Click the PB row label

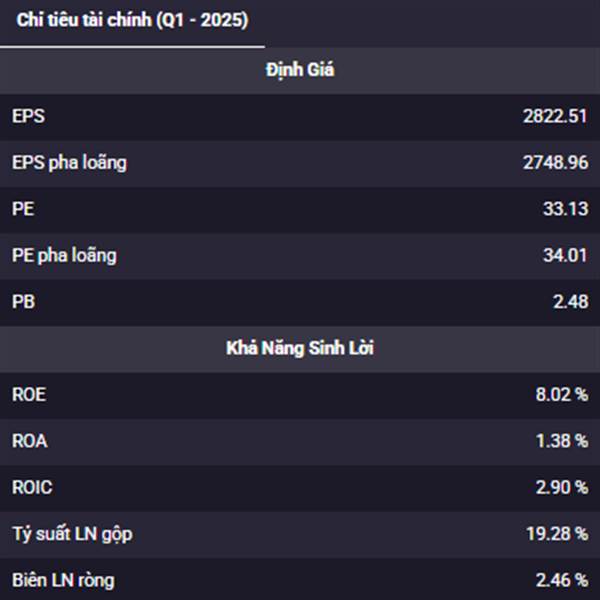tap(23, 302)
